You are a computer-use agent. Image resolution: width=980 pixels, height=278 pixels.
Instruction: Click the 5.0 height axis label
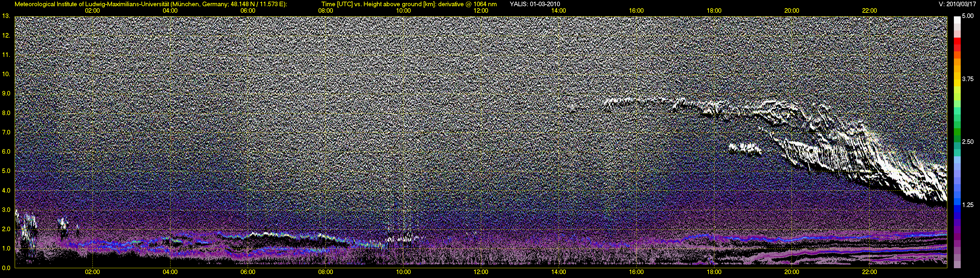point(6,171)
